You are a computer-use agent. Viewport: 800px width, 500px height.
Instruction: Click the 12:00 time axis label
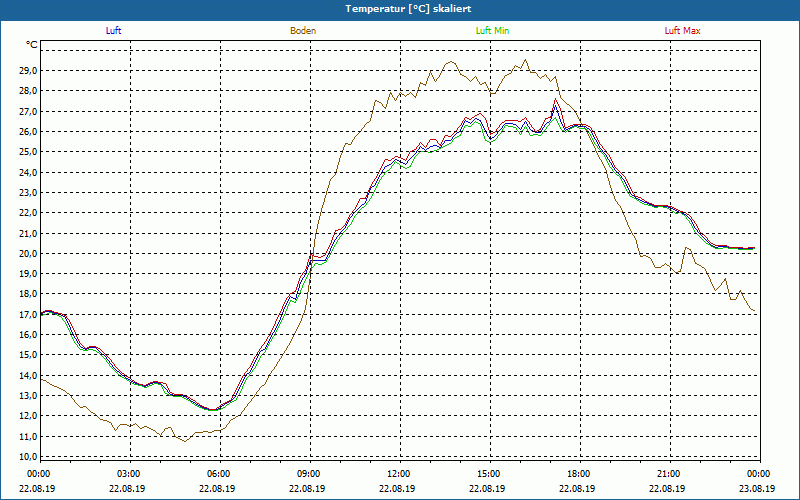click(398, 474)
